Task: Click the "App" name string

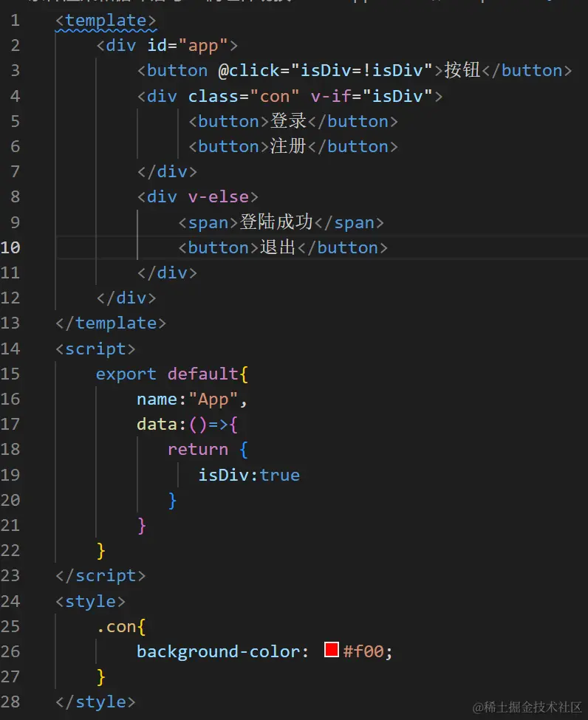Action: (x=213, y=400)
